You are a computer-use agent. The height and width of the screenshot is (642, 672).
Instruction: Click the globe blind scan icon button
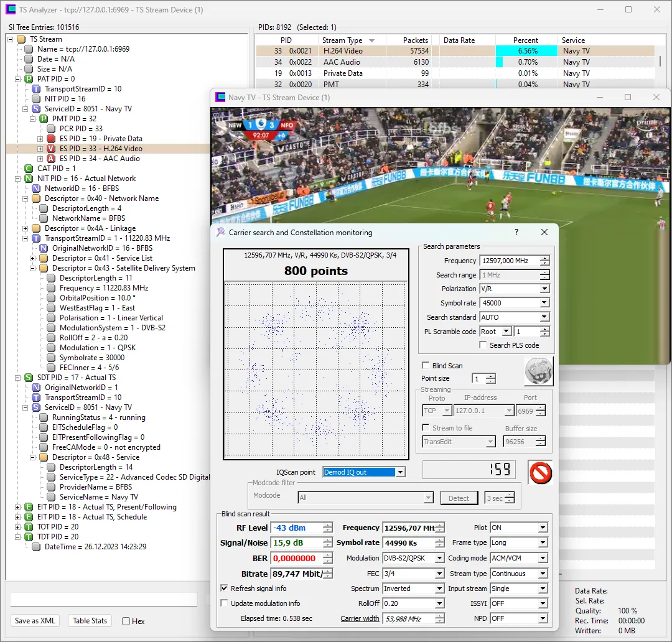click(x=538, y=371)
